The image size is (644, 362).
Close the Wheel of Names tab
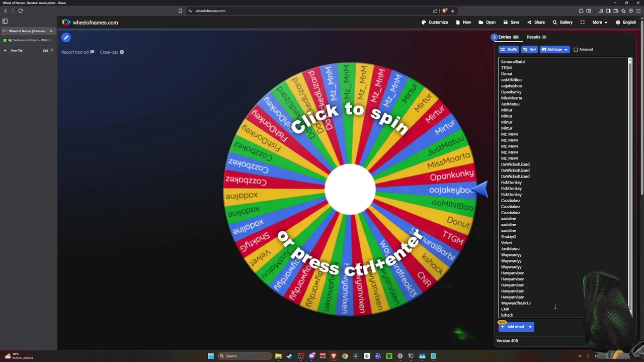coord(51,31)
